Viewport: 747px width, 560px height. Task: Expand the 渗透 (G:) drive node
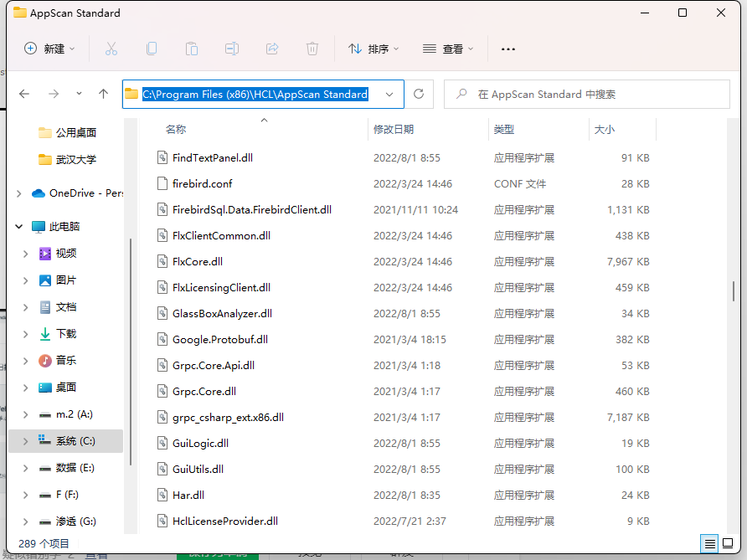(x=25, y=521)
